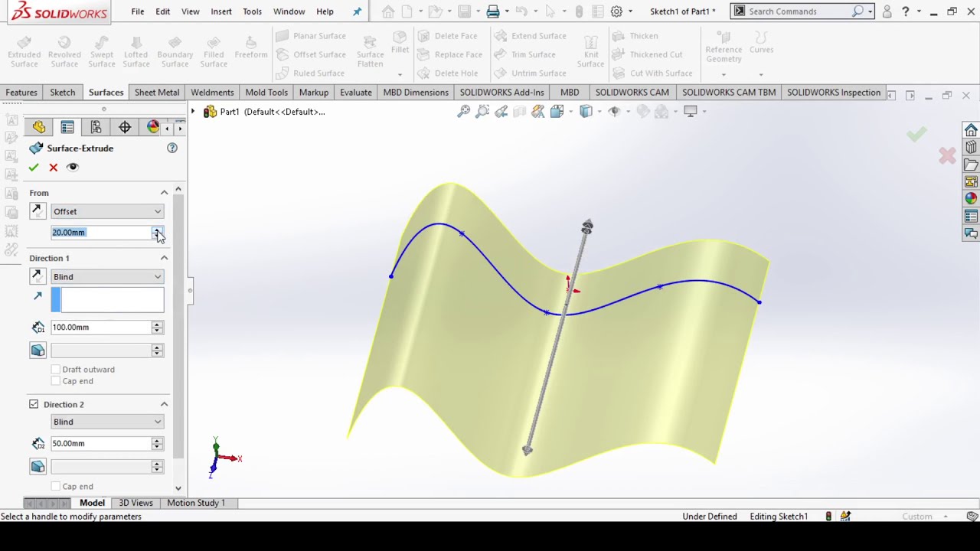Image resolution: width=980 pixels, height=551 pixels.
Task: Switch to FeatureManager design tree tab icon
Action: point(39,127)
